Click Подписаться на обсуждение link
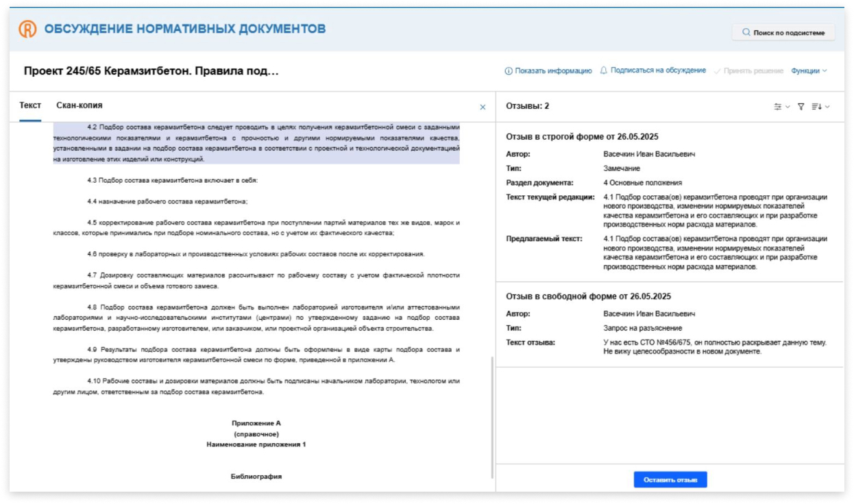This screenshot has height=504, width=854. (x=658, y=71)
